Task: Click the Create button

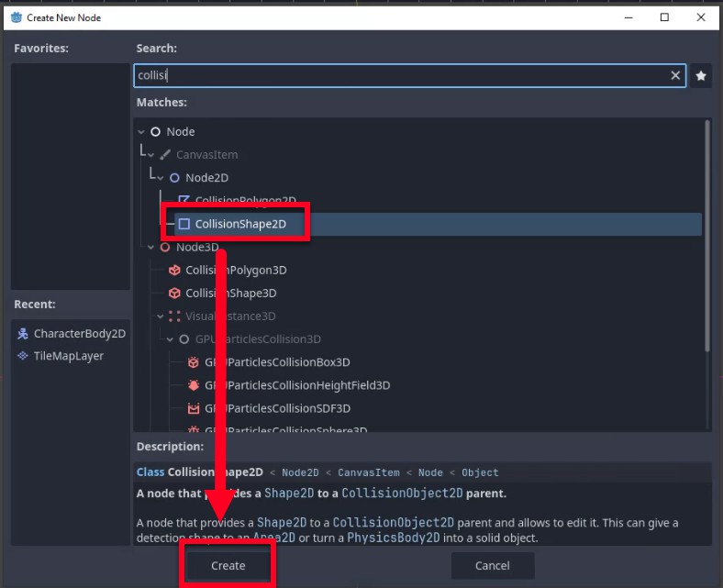Action: (x=228, y=565)
